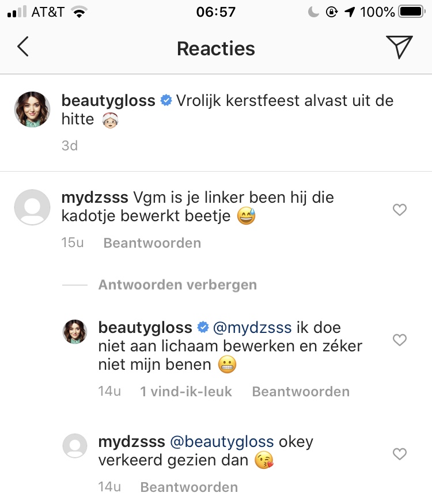The image size is (432, 504).
Task: Open @beautygloss mention in mydzsss's reply
Action: tap(222, 442)
